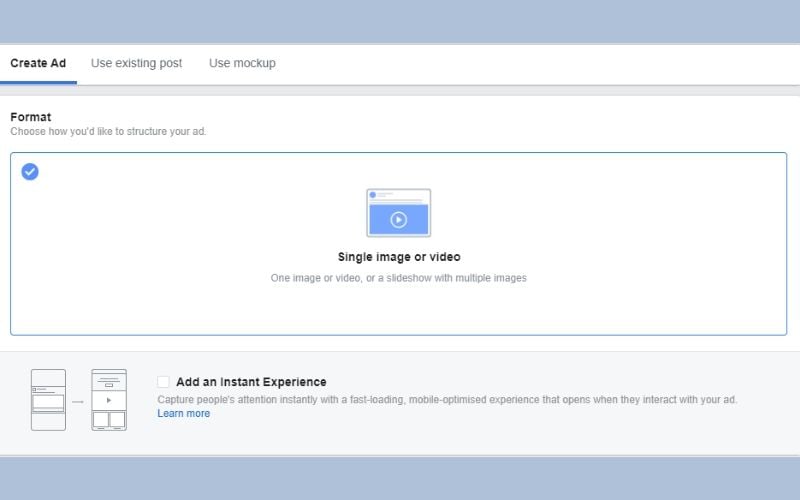Click the play triangle in Instant Experience phone illustration
The image size is (800, 500).
point(109,400)
